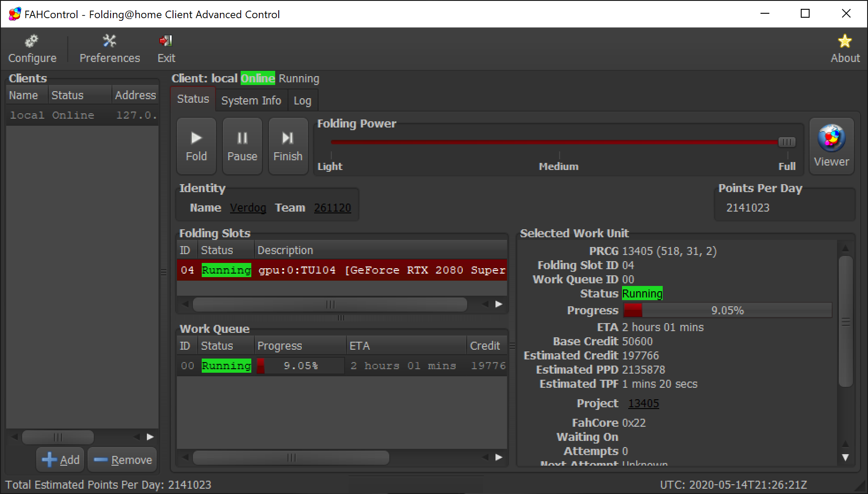Switch to the Status tab

(x=193, y=99)
